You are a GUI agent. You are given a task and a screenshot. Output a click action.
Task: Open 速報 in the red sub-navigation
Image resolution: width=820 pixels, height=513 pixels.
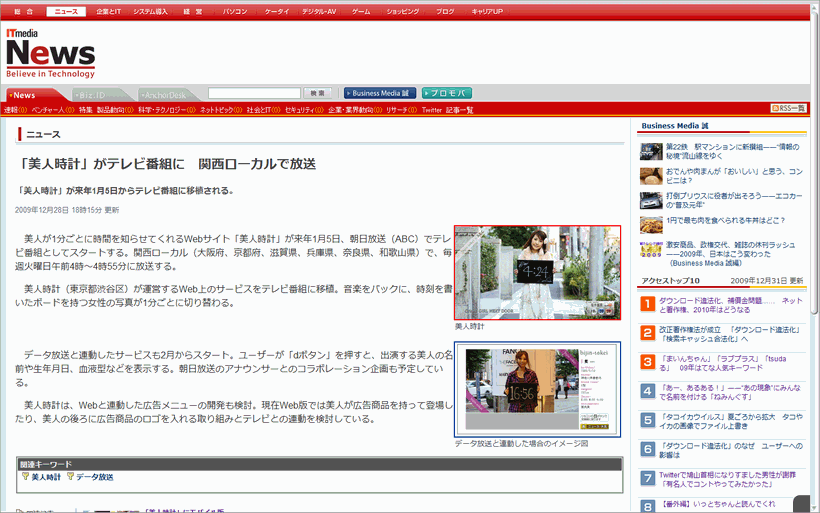tap(16, 110)
